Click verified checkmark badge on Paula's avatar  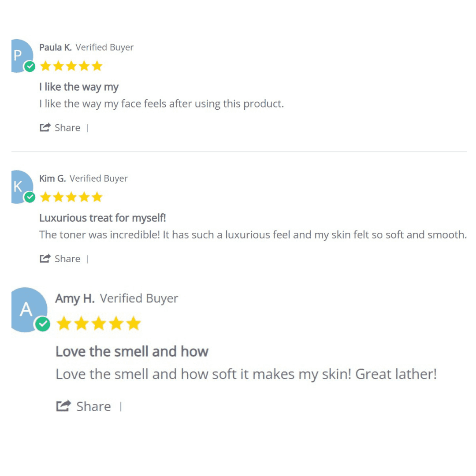30,67
